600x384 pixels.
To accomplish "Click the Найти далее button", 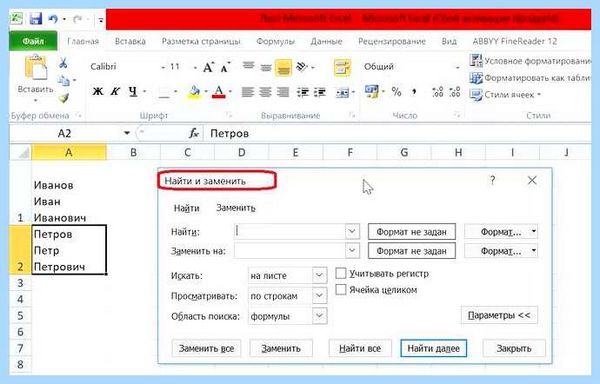I will point(434,348).
